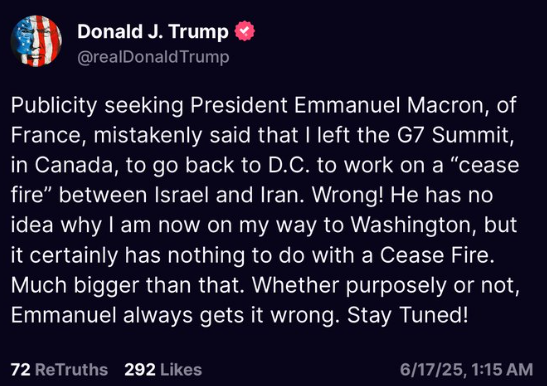Click the number 72 in the stats row
This screenshot has width=547, height=386.
(x=20, y=370)
